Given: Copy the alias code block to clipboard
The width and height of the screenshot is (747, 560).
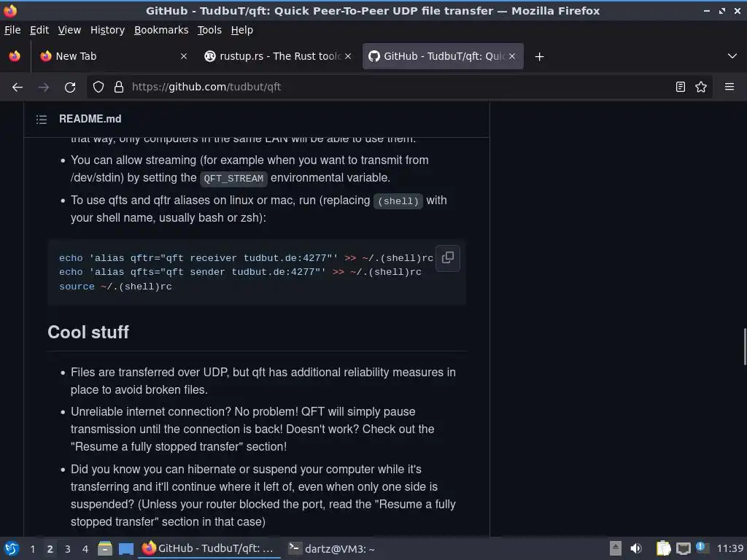Looking at the screenshot, I should (x=447, y=258).
